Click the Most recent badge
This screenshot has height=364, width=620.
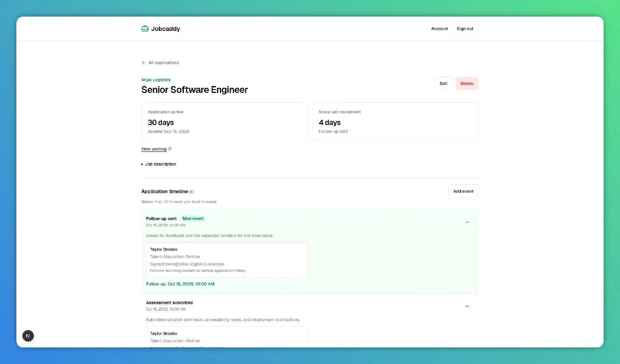pos(193,219)
